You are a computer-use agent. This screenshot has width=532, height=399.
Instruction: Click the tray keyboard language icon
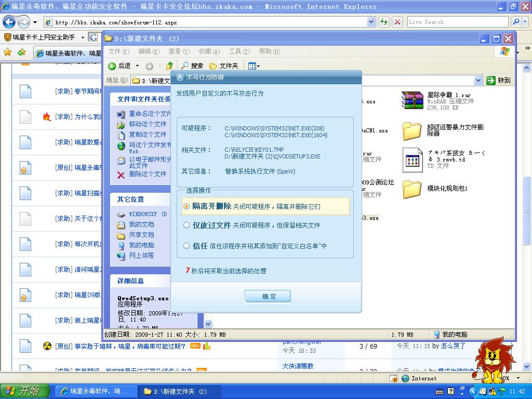[440, 392]
